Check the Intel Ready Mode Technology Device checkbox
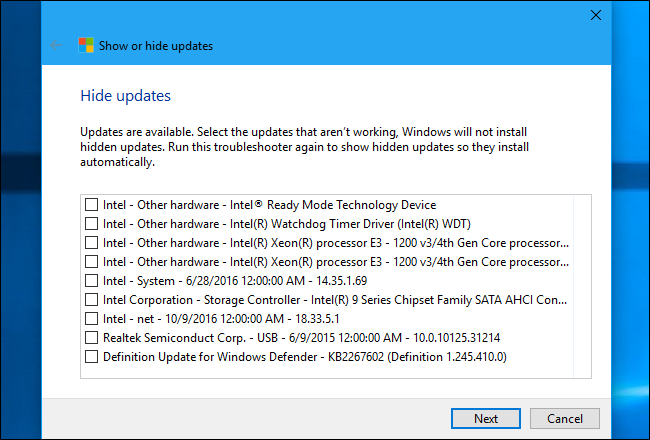Screen dimensions: 650x440 pyautogui.click(x=92, y=204)
